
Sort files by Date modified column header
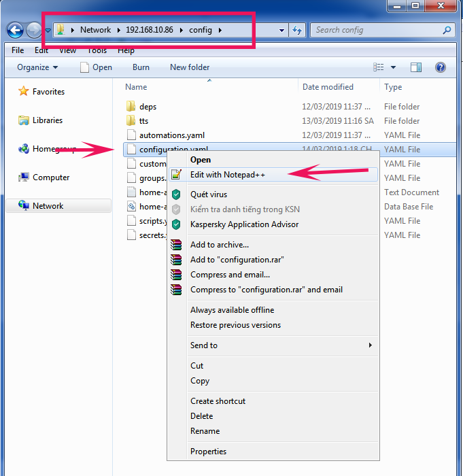click(x=328, y=87)
